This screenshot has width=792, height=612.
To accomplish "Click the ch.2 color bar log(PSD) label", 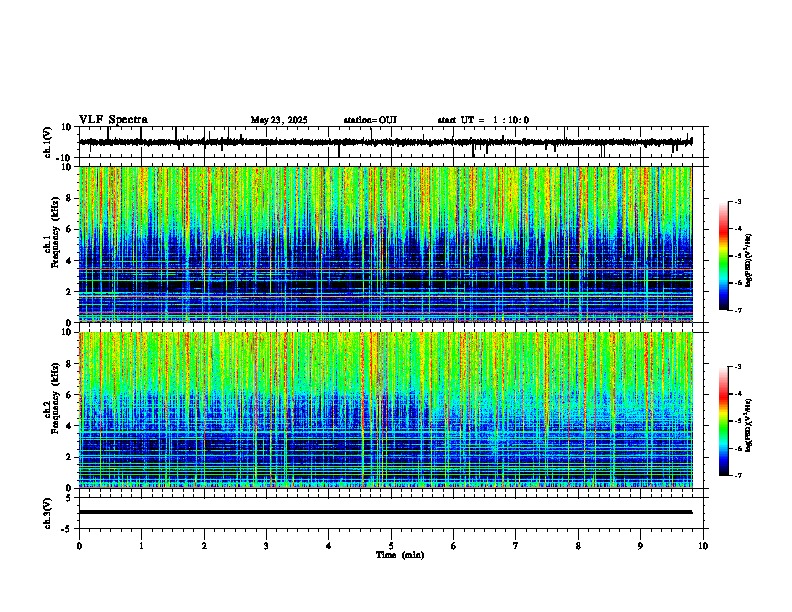I will click(x=748, y=425).
